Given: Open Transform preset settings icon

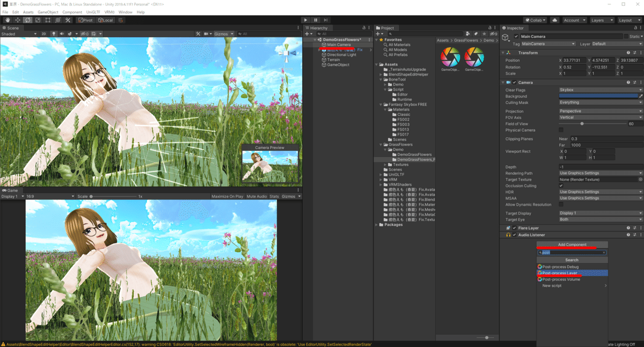Looking at the screenshot, I should [634, 53].
